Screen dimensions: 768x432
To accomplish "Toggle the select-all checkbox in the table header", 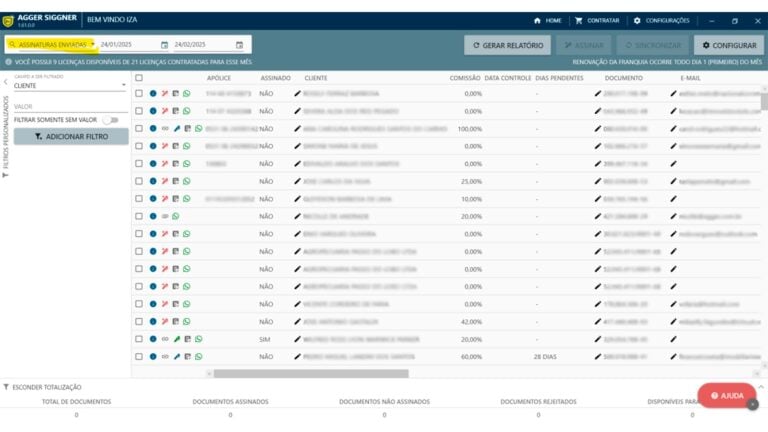I will pyautogui.click(x=139, y=77).
